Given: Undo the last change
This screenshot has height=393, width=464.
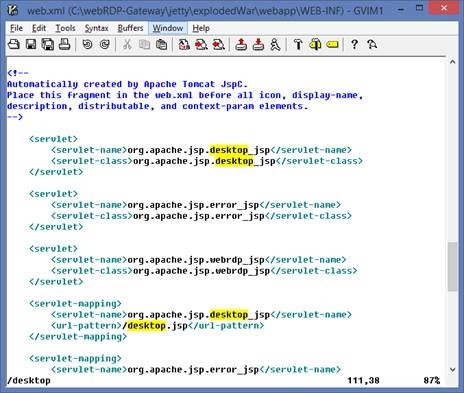Looking at the screenshot, I should tap(87, 44).
